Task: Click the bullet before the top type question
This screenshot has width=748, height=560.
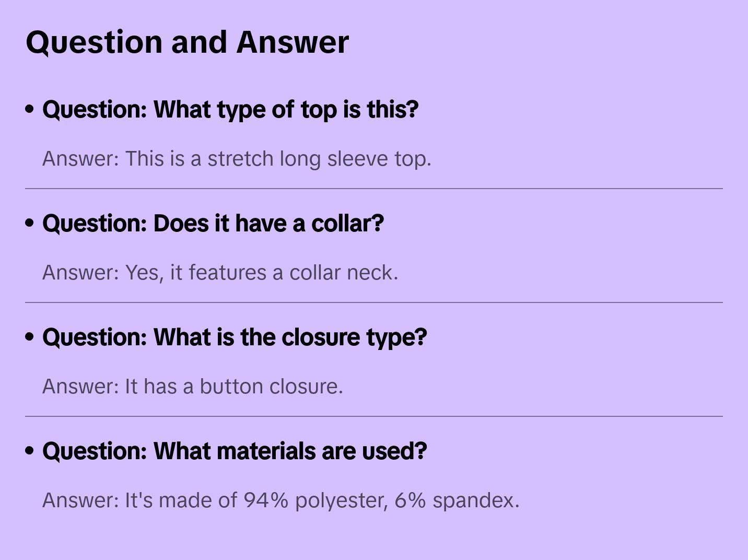Action: pyautogui.click(x=30, y=110)
